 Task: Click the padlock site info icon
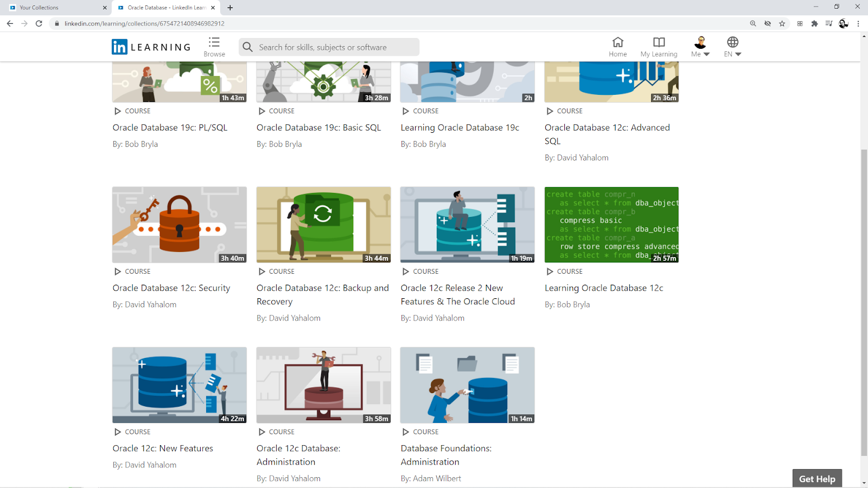[57, 23]
